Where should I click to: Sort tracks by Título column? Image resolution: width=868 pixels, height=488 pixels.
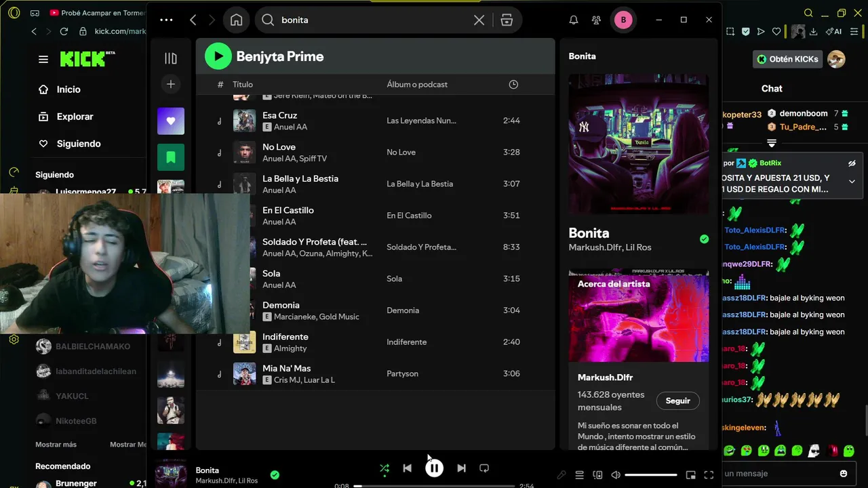pos(243,84)
